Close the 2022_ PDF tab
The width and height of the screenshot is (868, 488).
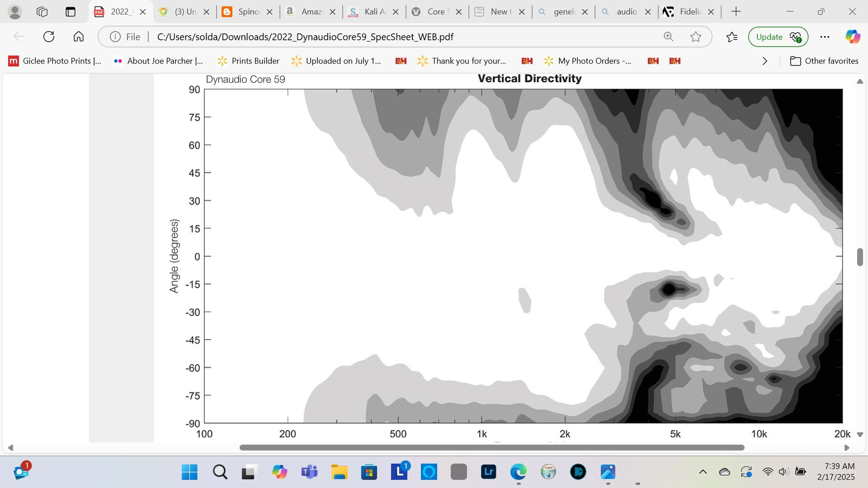[143, 12]
